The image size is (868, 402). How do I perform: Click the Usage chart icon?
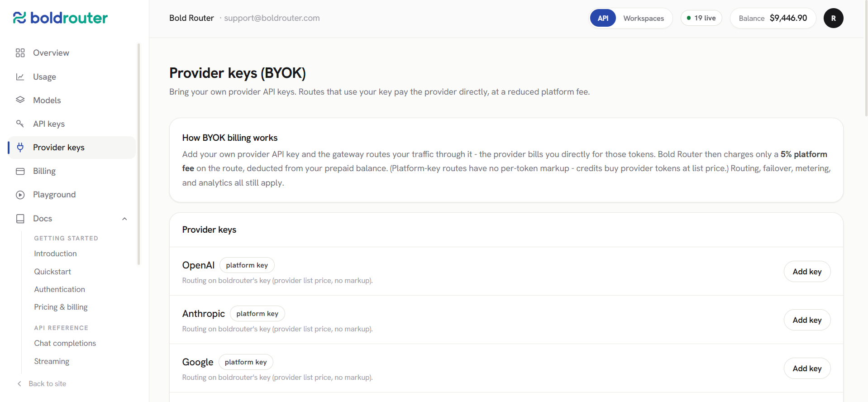20,77
